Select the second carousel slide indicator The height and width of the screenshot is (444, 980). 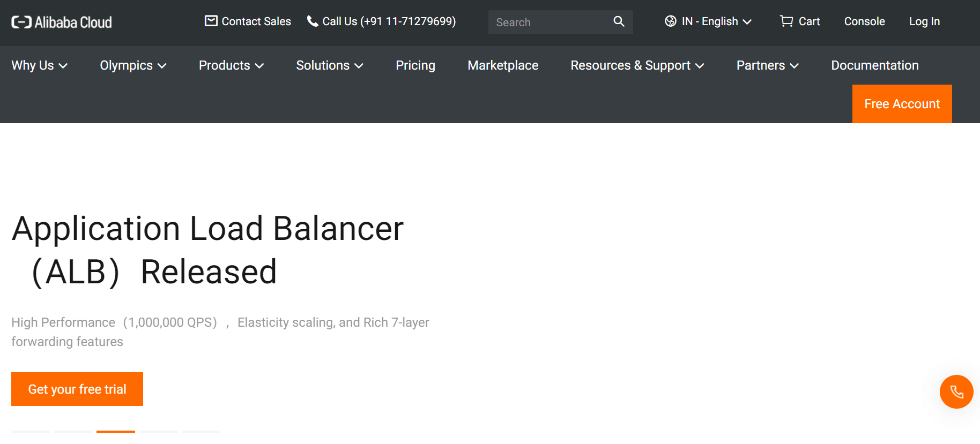tap(73, 431)
